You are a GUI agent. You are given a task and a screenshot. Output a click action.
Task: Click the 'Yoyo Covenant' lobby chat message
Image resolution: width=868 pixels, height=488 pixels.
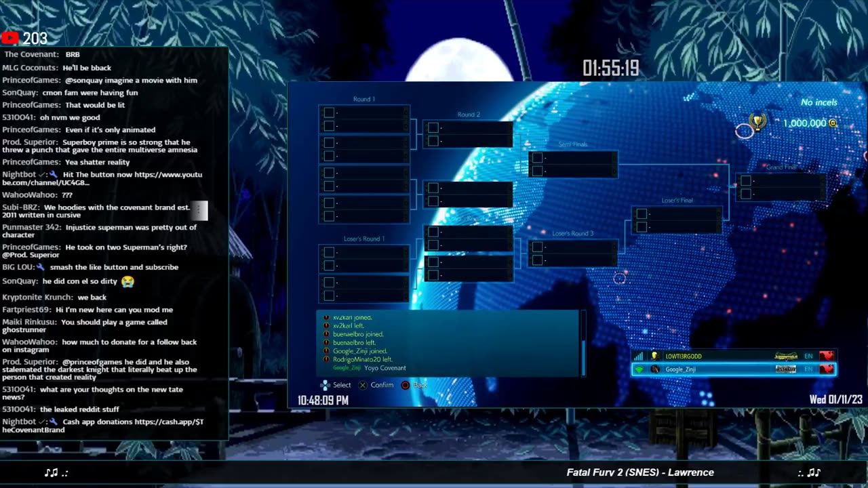384,368
